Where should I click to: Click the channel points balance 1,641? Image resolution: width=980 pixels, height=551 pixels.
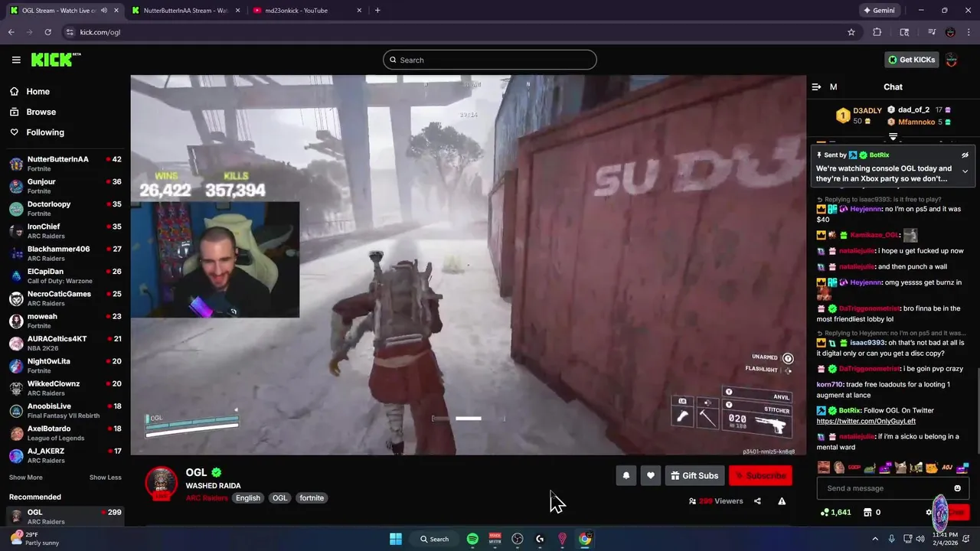(x=835, y=512)
